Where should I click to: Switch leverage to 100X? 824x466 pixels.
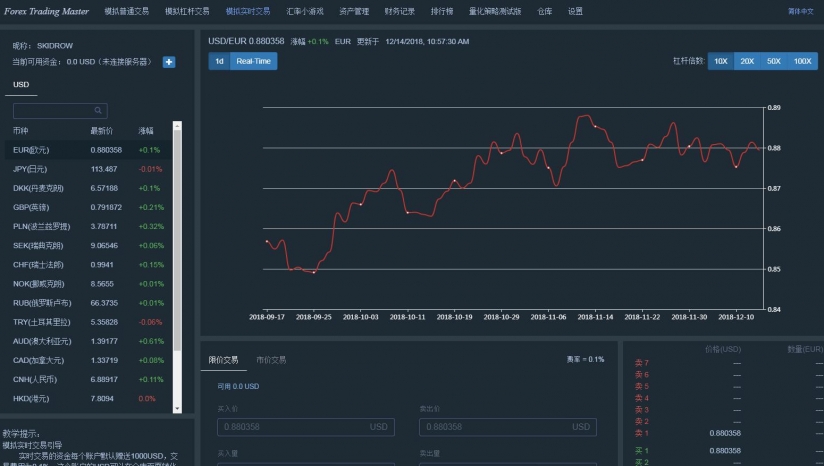802,61
